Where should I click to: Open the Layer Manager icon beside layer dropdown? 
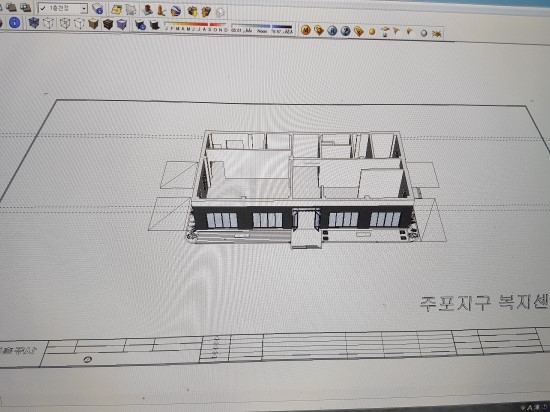point(98,9)
